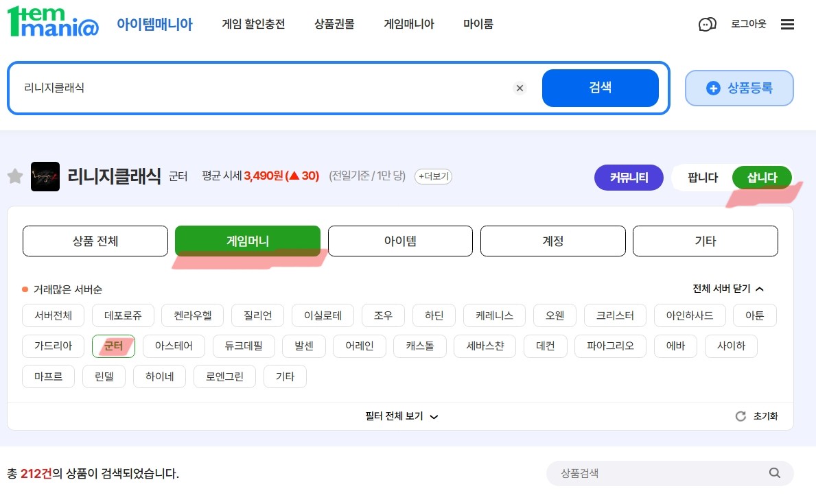Click the itemmania logo
The height and width of the screenshot is (504, 816).
click(x=53, y=22)
